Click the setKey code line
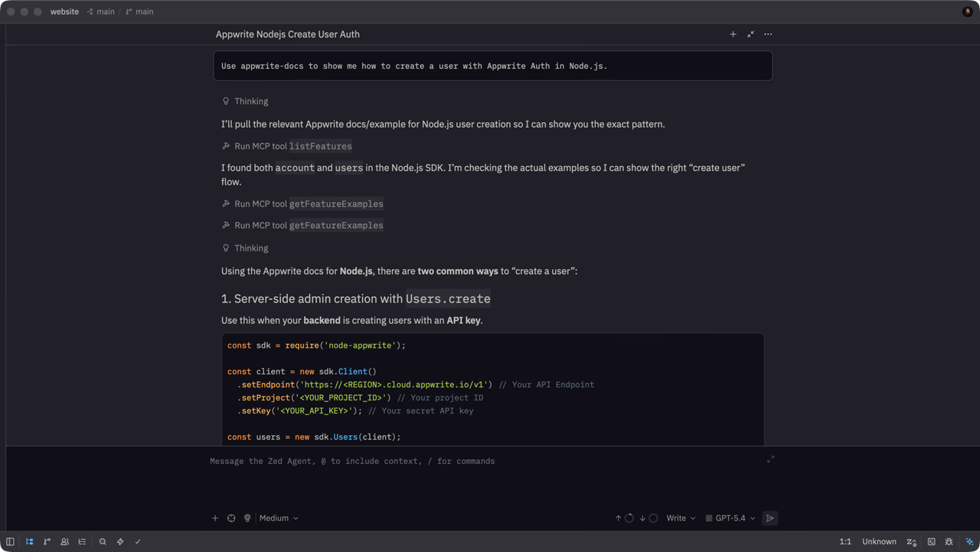Image resolution: width=980 pixels, height=552 pixels. pyautogui.click(x=355, y=410)
